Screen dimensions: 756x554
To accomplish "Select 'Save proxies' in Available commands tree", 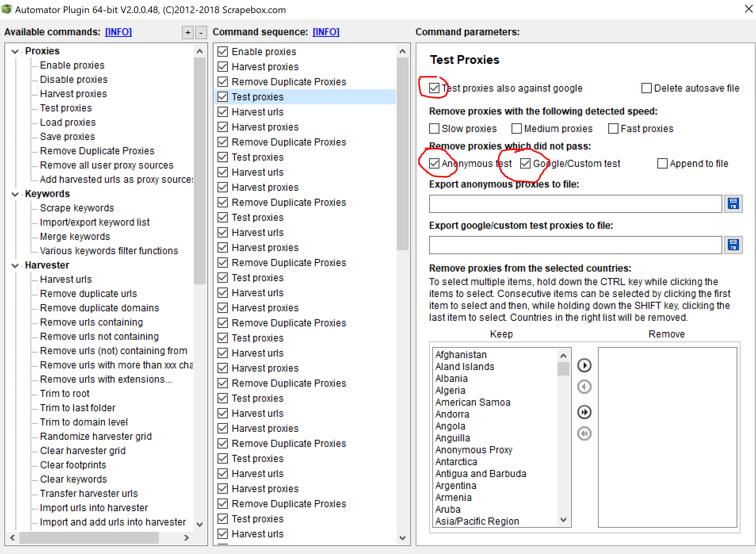I will 67,136.
